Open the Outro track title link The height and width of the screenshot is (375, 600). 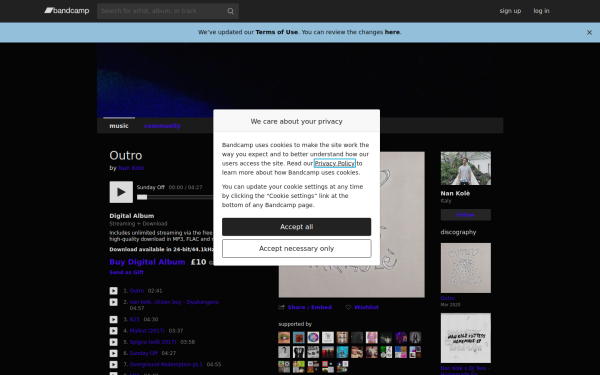tap(137, 291)
